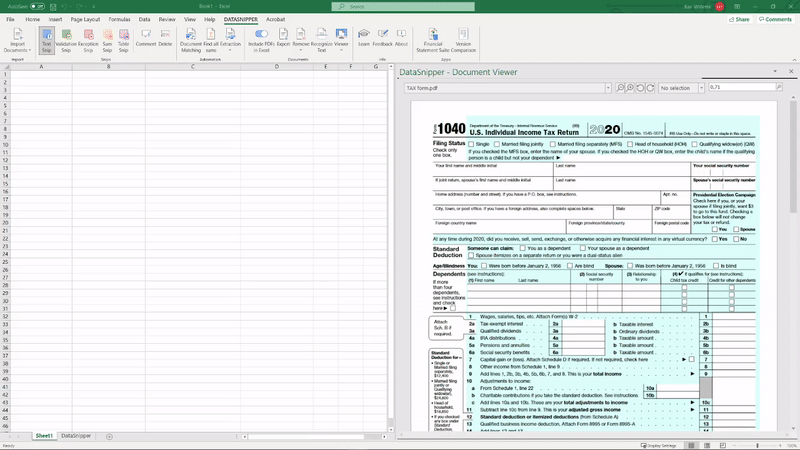800x450 pixels.
Task: Check the Single filing status box
Action: click(x=472, y=144)
